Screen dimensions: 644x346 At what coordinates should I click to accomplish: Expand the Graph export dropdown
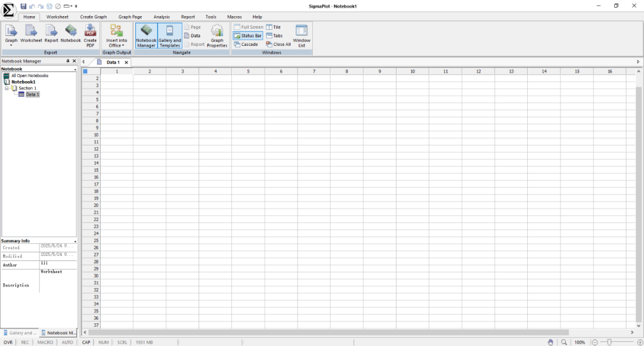pyautogui.click(x=11, y=45)
